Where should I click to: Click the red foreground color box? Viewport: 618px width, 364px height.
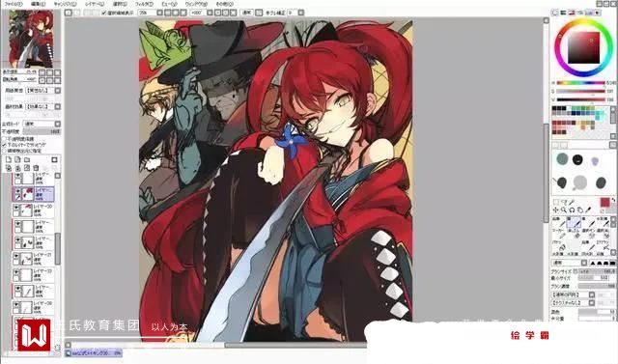(x=605, y=203)
